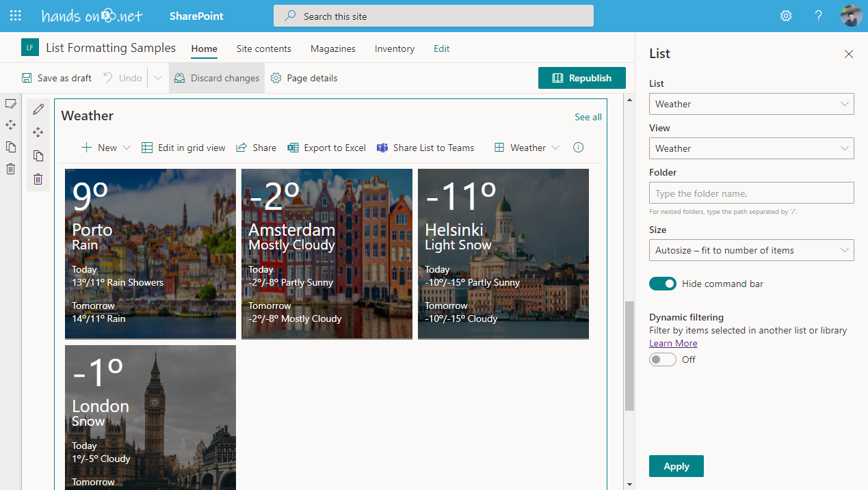Switch to the Inventory tab
Image resolution: width=868 pixels, height=490 pixels.
click(395, 49)
